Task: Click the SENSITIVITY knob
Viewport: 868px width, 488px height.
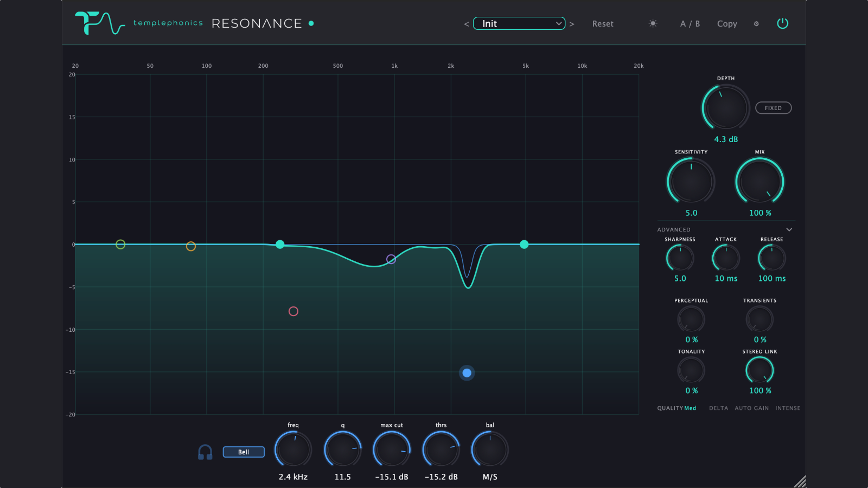Action: [x=691, y=181]
